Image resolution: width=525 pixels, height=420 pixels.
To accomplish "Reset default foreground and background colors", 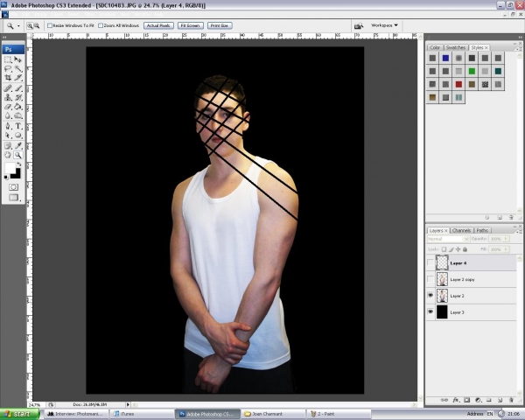I will 6,177.
